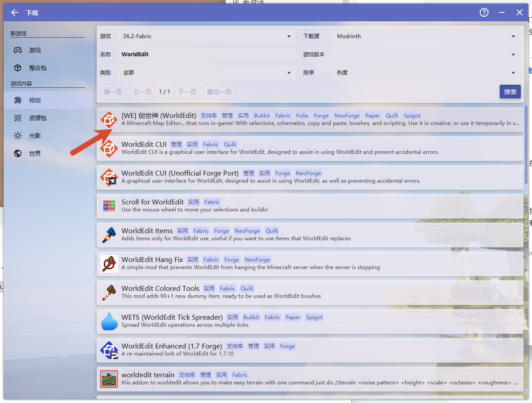Open the [WE] 创世神 (WorldEdit) title
This screenshot has height=403, width=532.
pyautogui.click(x=159, y=116)
